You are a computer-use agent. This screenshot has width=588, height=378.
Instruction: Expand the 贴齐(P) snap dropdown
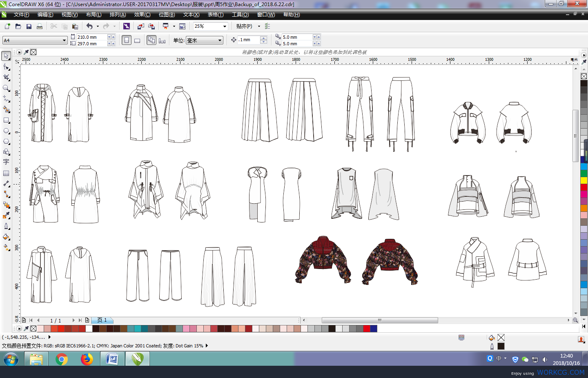pos(259,26)
